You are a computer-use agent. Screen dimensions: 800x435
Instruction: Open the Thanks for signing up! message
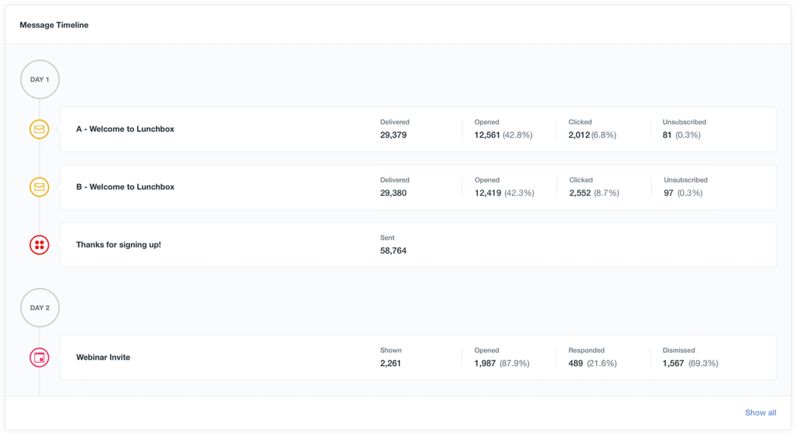click(x=118, y=245)
